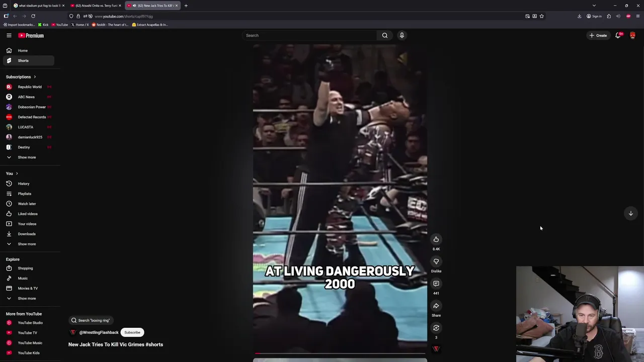Click the browser extensions puzzle icon
644x362 pixels.
609,16
